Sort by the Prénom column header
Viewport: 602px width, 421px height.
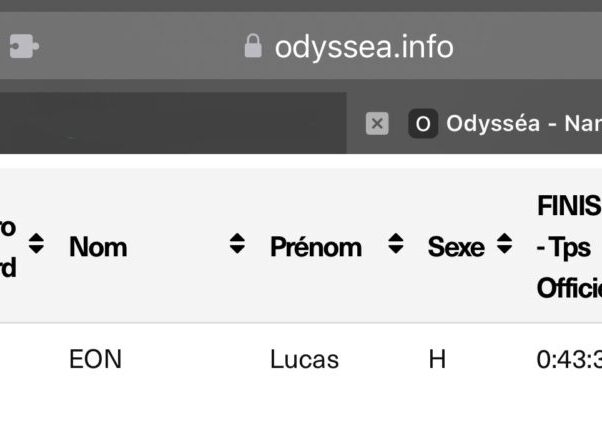(x=316, y=247)
